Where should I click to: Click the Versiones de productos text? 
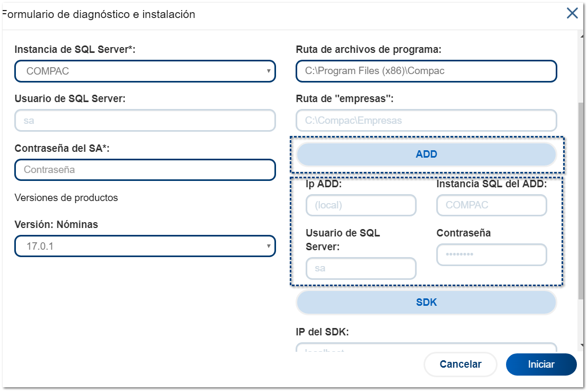point(66,198)
